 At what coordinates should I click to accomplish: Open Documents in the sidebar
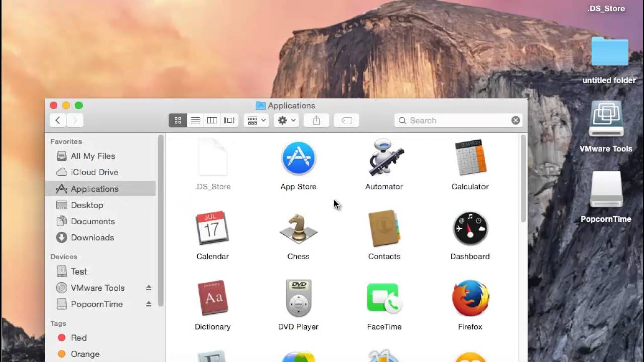(x=101, y=221)
